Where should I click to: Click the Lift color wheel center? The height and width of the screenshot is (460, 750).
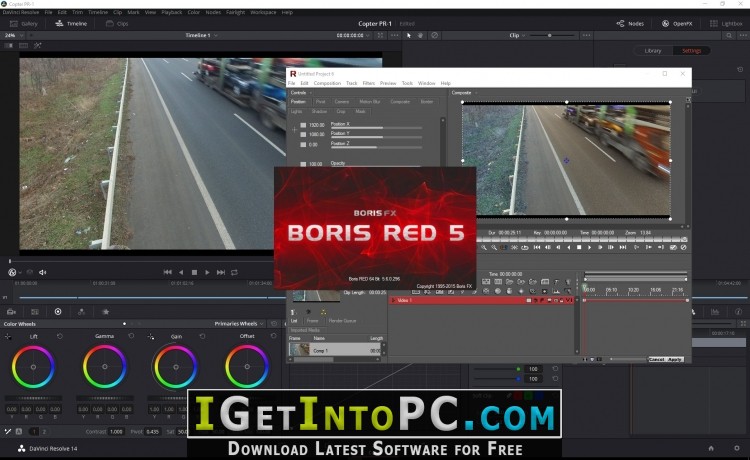33,367
